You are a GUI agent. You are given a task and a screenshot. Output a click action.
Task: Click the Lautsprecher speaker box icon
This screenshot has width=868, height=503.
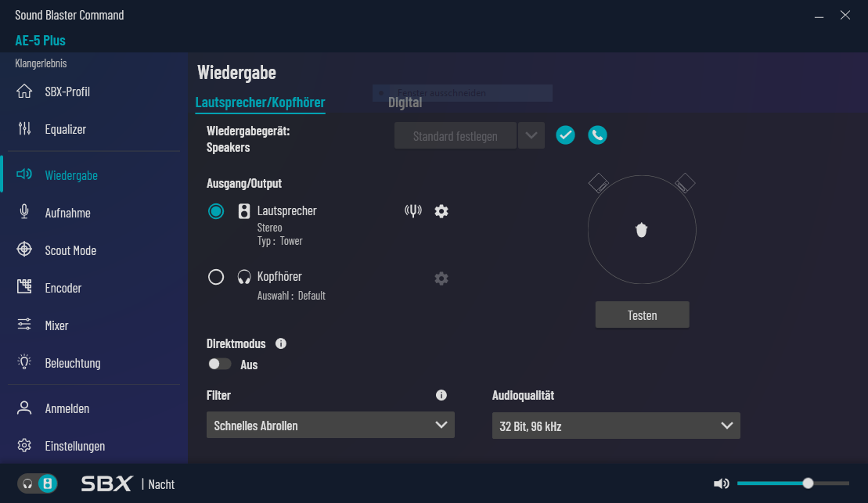click(244, 211)
